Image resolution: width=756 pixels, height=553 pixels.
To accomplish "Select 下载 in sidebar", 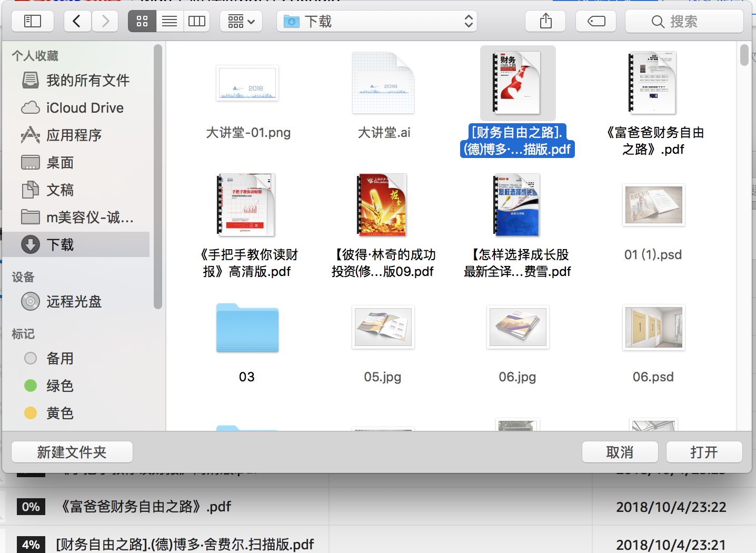I will coord(76,244).
